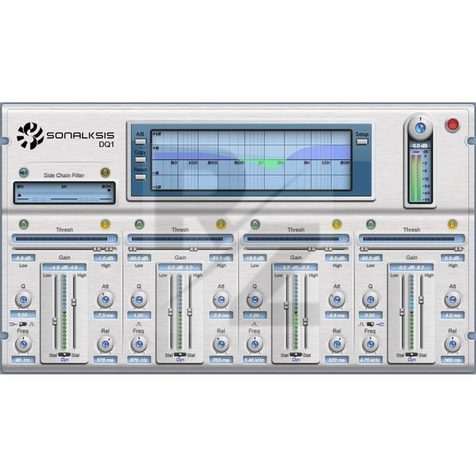The height and width of the screenshot is (476, 476).
Task: Click the 578 ms release value field
Action: (x=106, y=360)
